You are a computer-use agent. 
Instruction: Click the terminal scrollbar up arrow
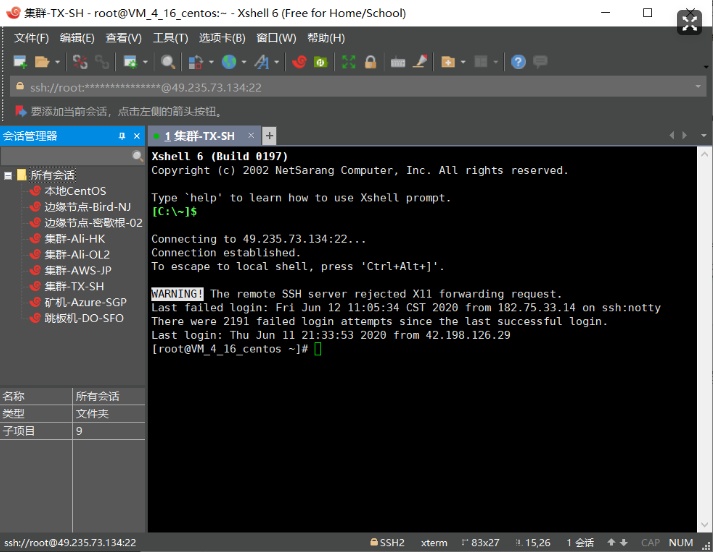pyautogui.click(x=704, y=154)
